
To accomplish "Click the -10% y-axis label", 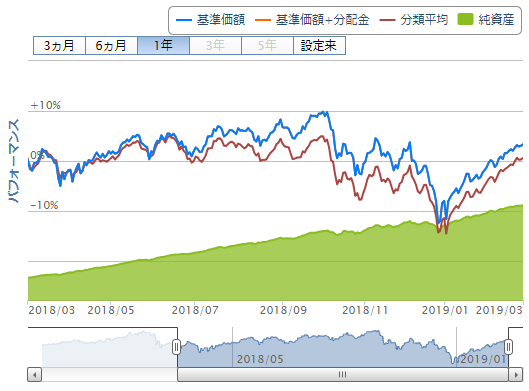I will 44,205.
